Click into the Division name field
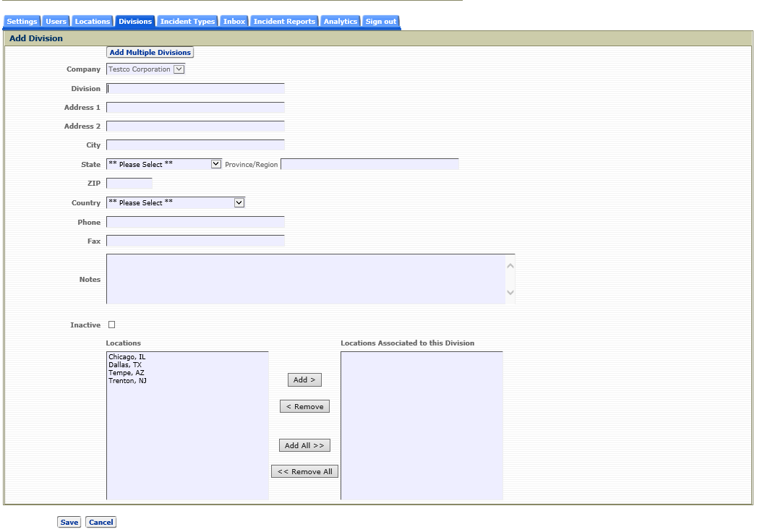Viewport: 757px width, 532px height. click(x=195, y=89)
